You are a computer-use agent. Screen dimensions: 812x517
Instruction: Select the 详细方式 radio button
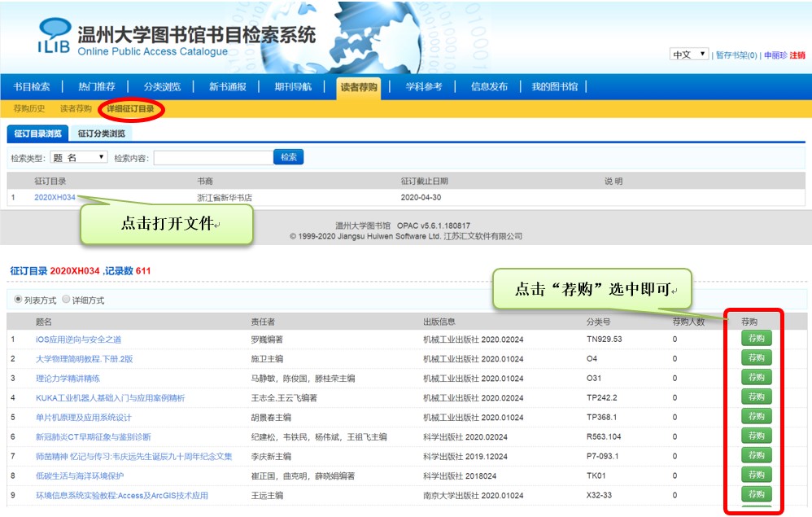coord(67,300)
